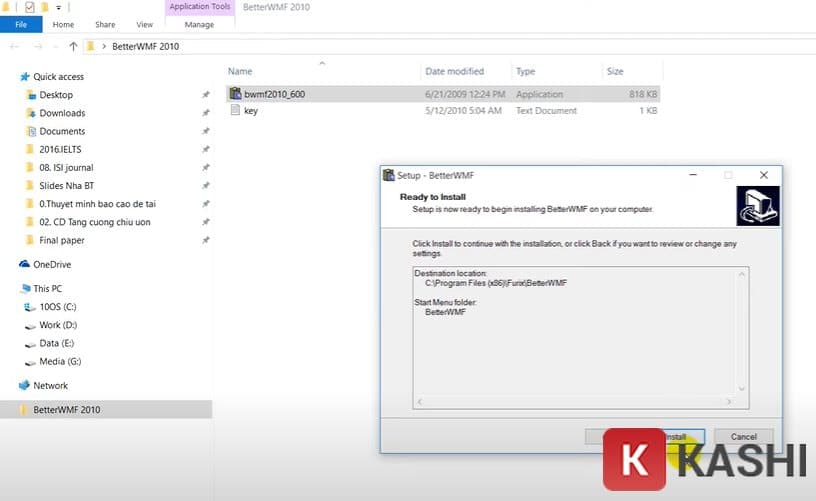Viewport: 816px width, 501px height.
Task: Click the pin icon next to 2016.IELTS
Action: pos(206,149)
